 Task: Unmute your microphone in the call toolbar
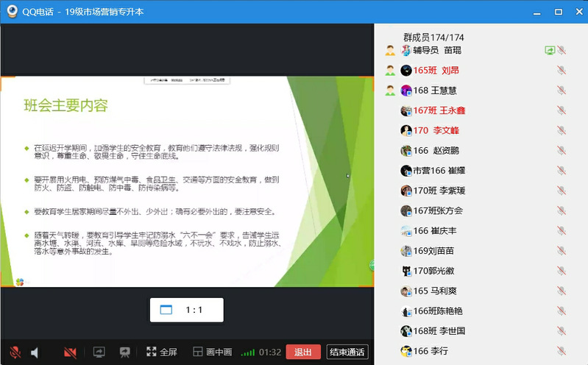[15, 352]
